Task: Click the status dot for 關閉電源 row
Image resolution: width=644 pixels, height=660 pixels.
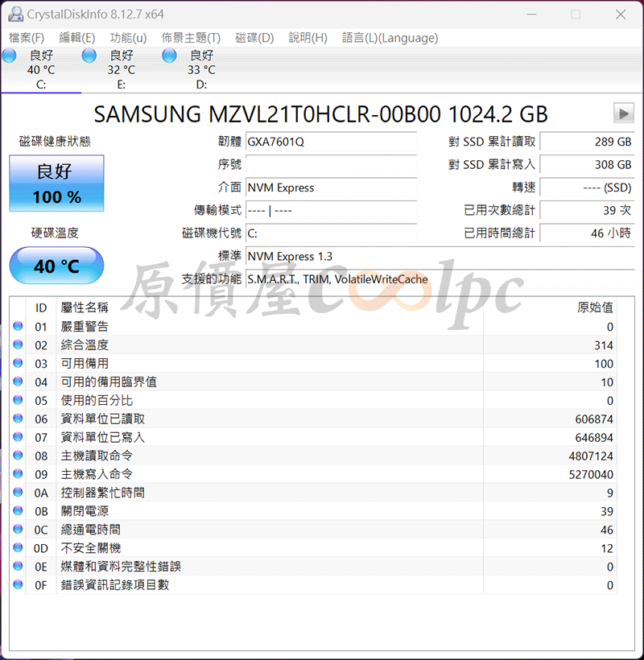Action: coord(18,511)
